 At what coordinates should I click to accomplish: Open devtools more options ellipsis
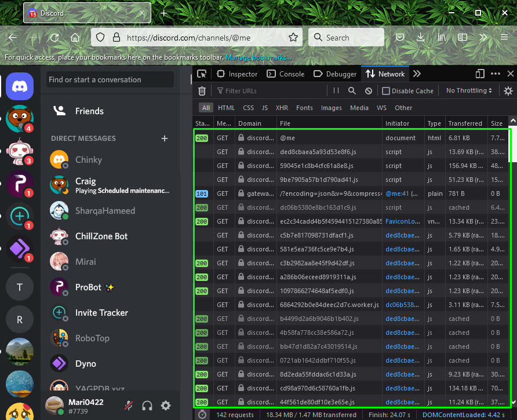pos(495,74)
